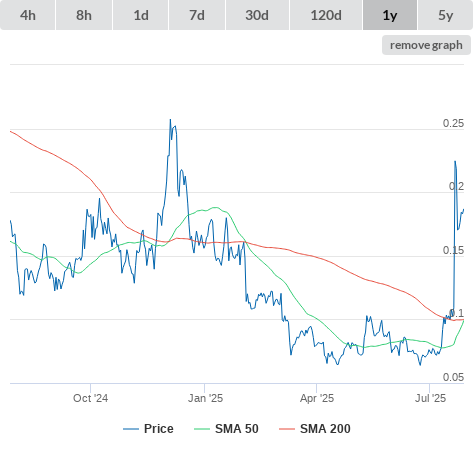Click the 0.05 price axis label

453,377
